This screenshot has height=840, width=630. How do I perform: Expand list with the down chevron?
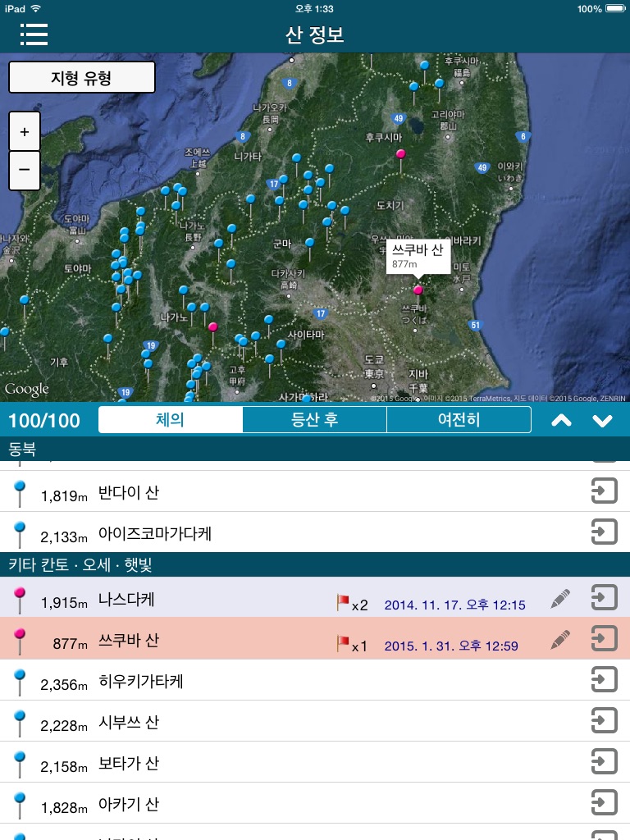tap(602, 421)
